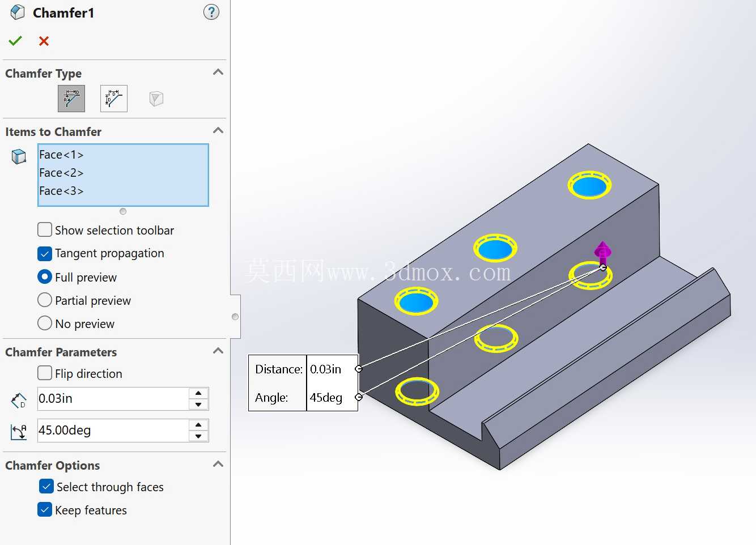Image resolution: width=756 pixels, height=545 pixels.
Task: Select Full preview option
Action: 45,277
